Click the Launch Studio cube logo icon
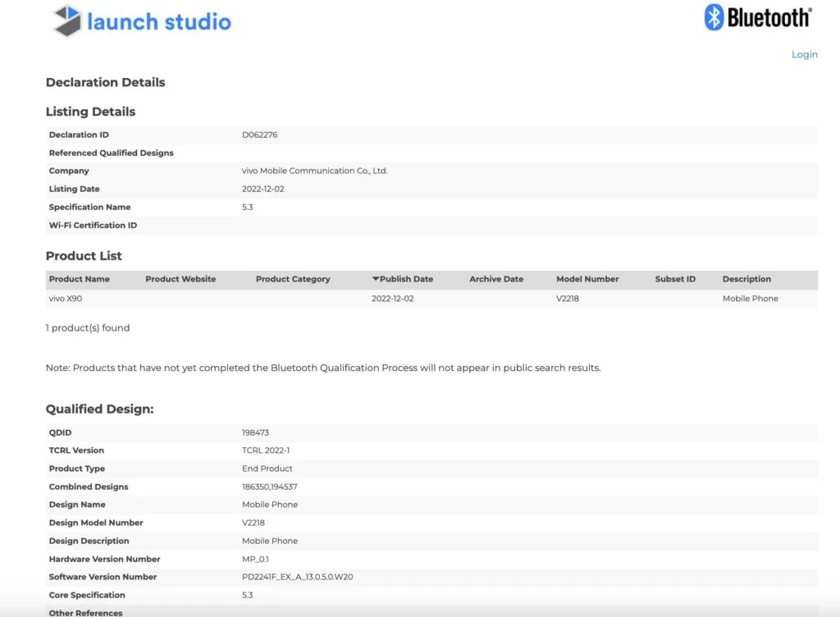Image resolution: width=840 pixels, height=617 pixels. [x=67, y=21]
